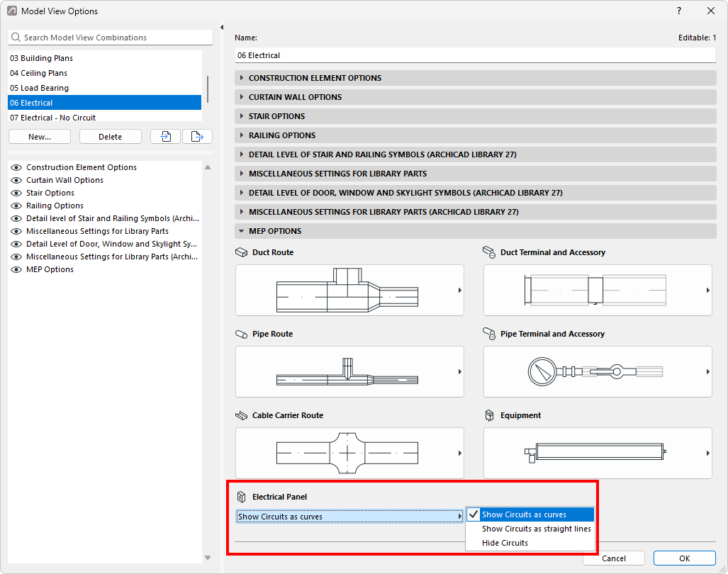The height and width of the screenshot is (574, 728).
Task: Collapse the left panel with the arrow
Action: tap(222, 28)
